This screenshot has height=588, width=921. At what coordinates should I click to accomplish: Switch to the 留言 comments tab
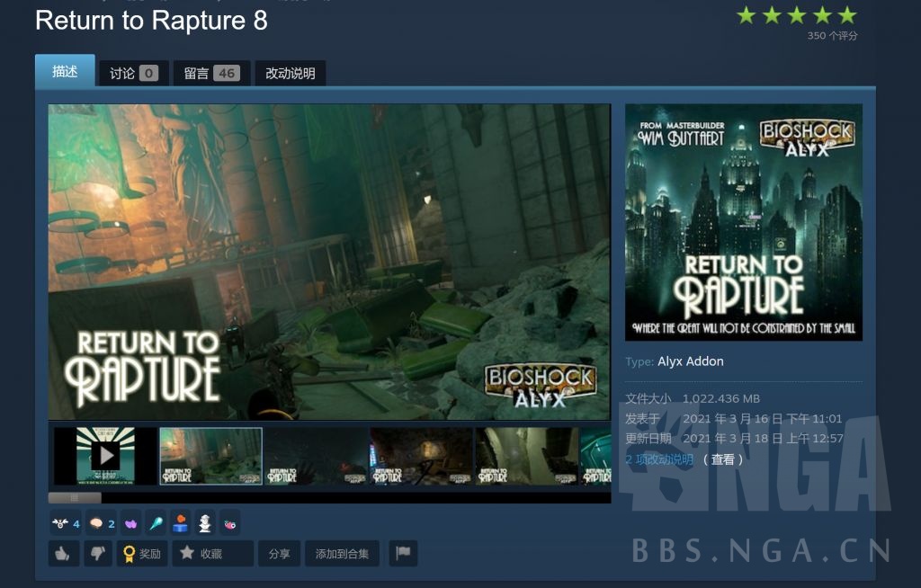210,74
